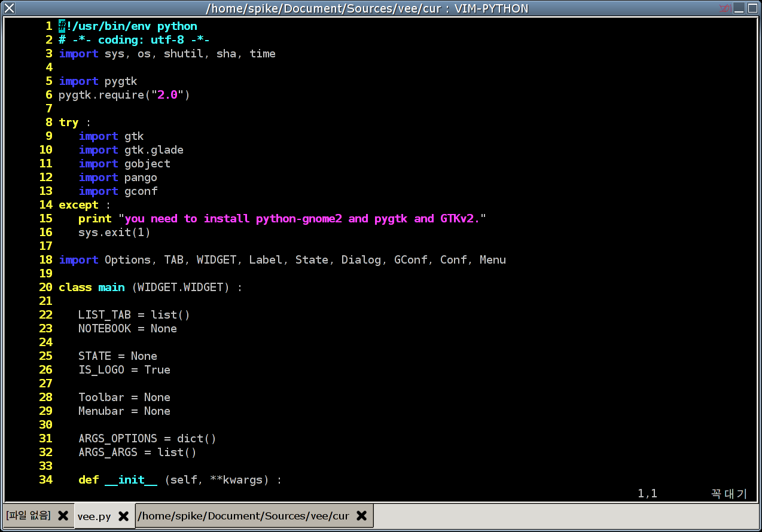
Task: Minimize the VIM-PYTHON window
Action: click(x=739, y=8)
